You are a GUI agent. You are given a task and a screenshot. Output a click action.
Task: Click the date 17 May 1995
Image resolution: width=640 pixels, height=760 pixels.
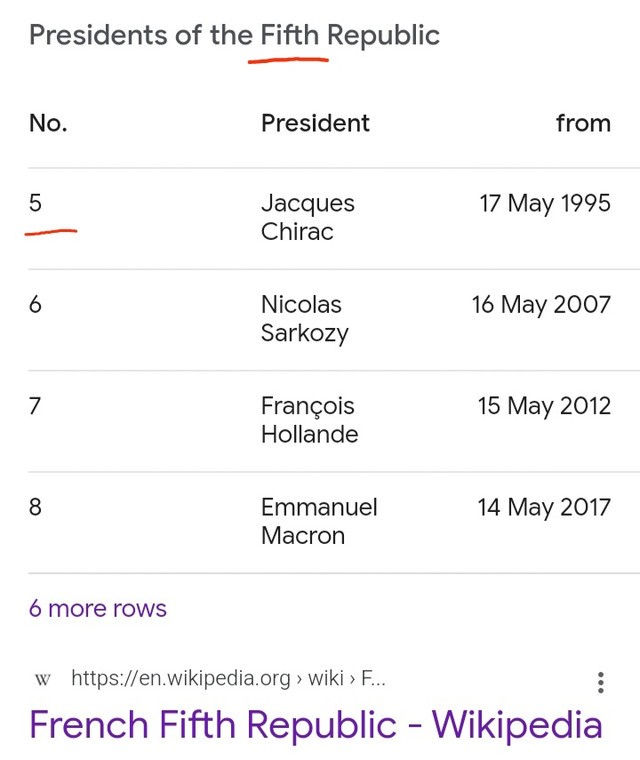[x=545, y=203]
